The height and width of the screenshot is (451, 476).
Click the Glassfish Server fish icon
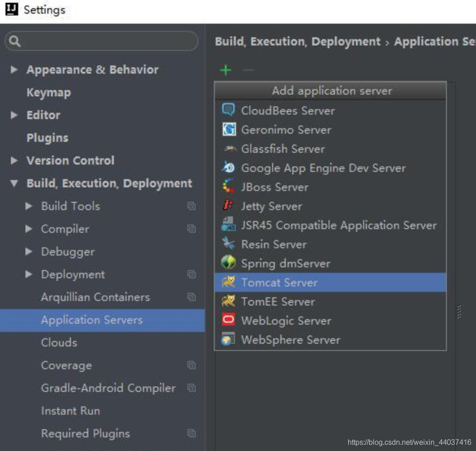pos(230,149)
